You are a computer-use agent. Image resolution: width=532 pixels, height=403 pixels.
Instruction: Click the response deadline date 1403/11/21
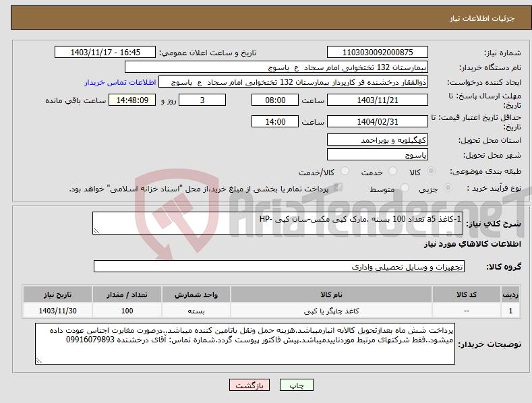point(378,100)
